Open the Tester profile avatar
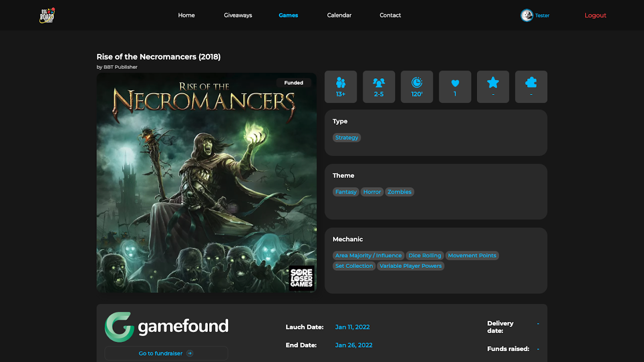This screenshot has height=362, width=644. pos(527,15)
